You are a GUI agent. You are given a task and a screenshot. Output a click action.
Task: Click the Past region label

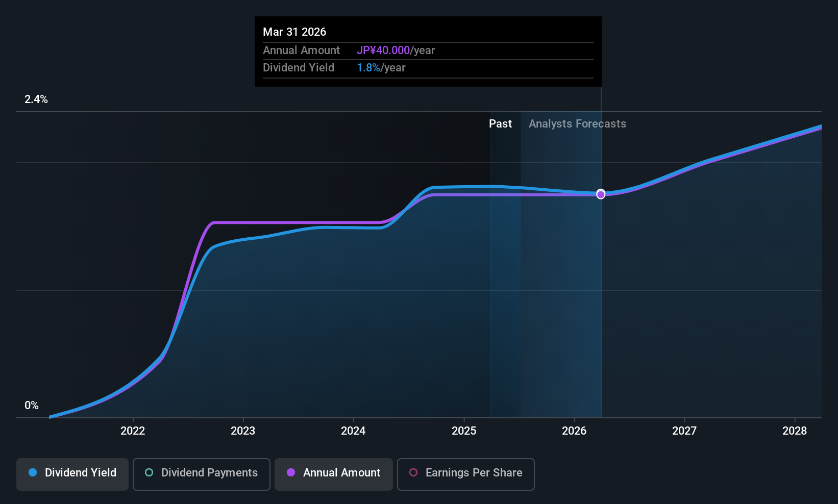coord(500,123)
